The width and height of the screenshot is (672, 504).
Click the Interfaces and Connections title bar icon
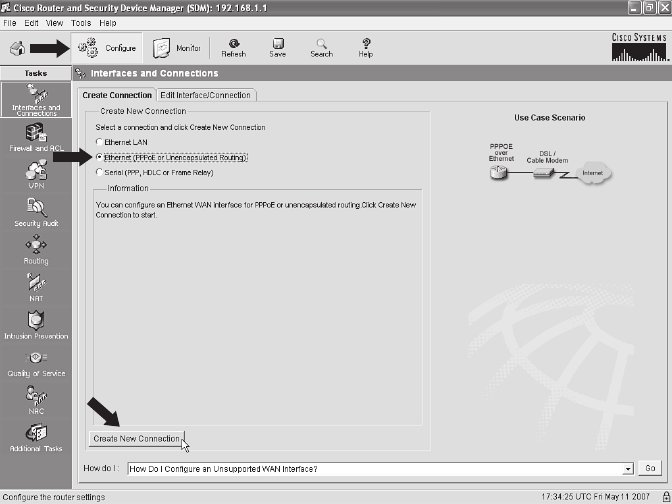(x=80, y=73)
